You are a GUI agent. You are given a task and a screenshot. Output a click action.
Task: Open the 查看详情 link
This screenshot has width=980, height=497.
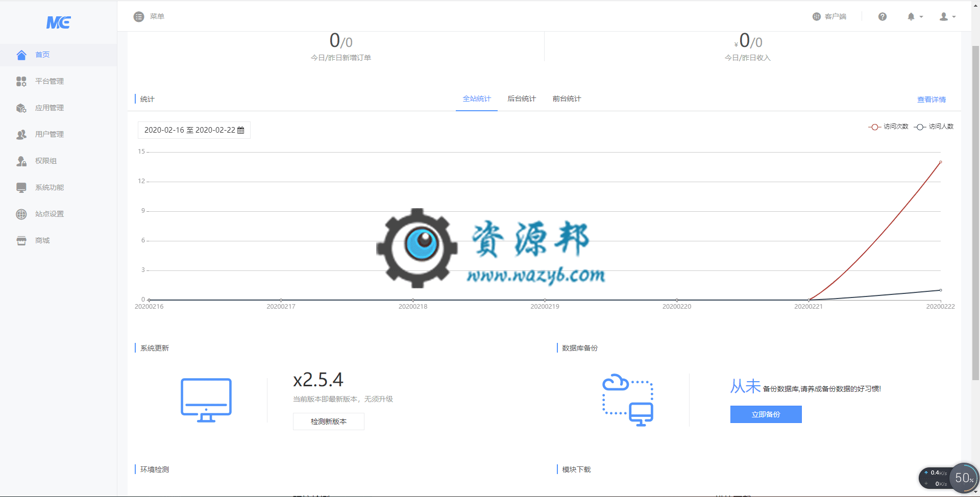coord(932,100)
